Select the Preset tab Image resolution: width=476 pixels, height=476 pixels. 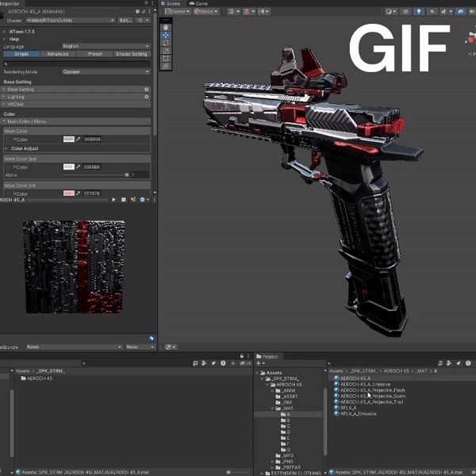(95, 54)
